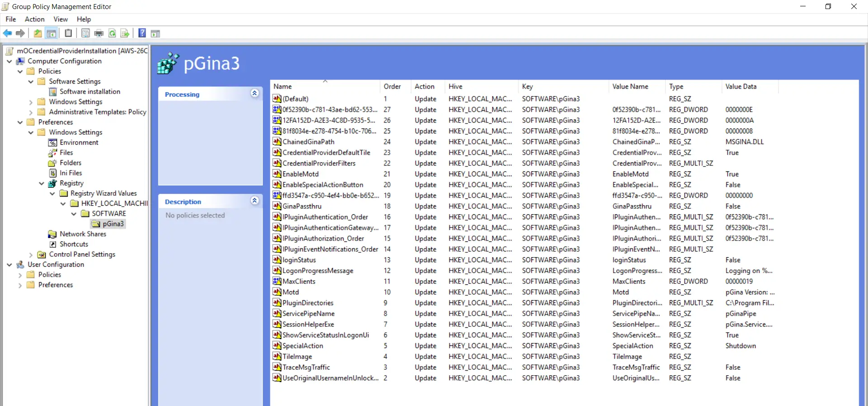
Task: Click the Folders preference icon
Action: point(53,163)
